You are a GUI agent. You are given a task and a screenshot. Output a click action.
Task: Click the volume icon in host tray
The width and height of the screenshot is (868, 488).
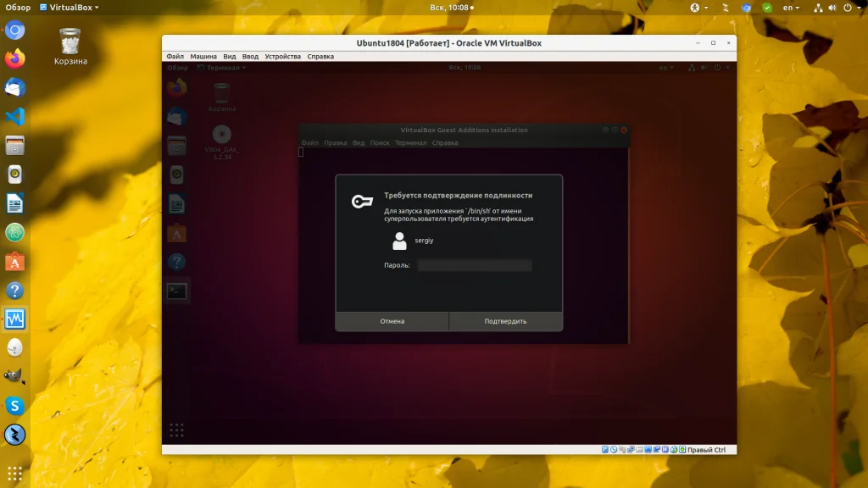(832, 7)
